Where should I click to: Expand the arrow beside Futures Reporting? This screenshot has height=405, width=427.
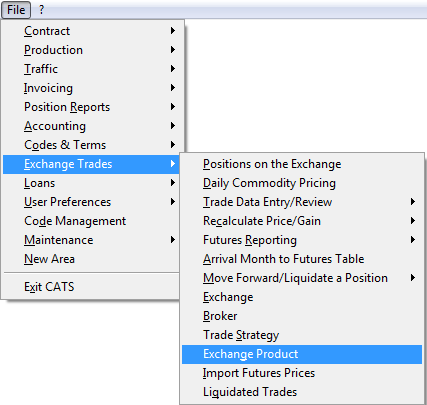click(x=413, y=240)
